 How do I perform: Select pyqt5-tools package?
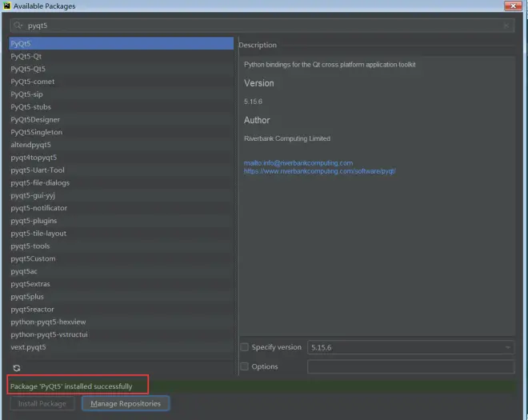coord(122,246)
